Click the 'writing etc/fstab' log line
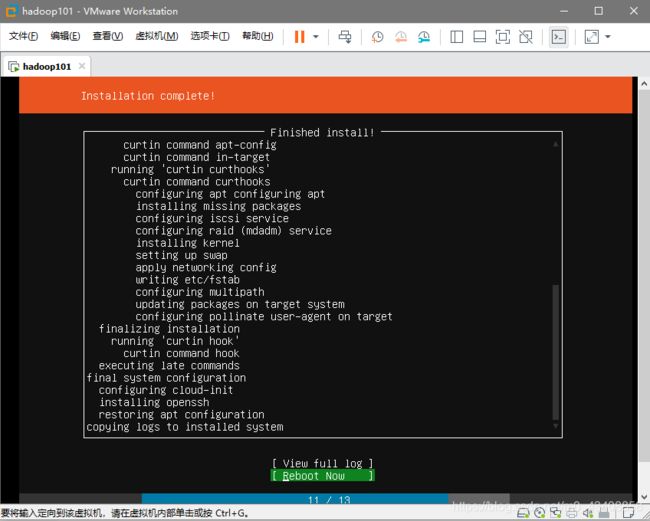 (x=187, y=279)
